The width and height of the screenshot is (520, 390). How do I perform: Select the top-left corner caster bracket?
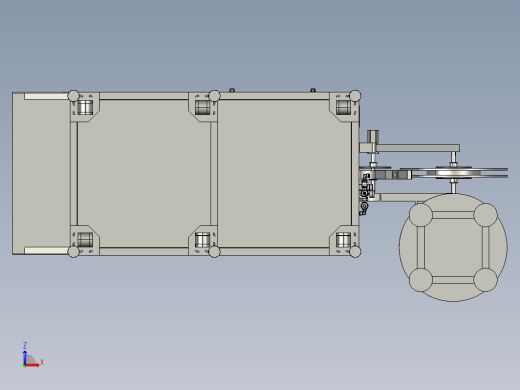pos(85,107)
